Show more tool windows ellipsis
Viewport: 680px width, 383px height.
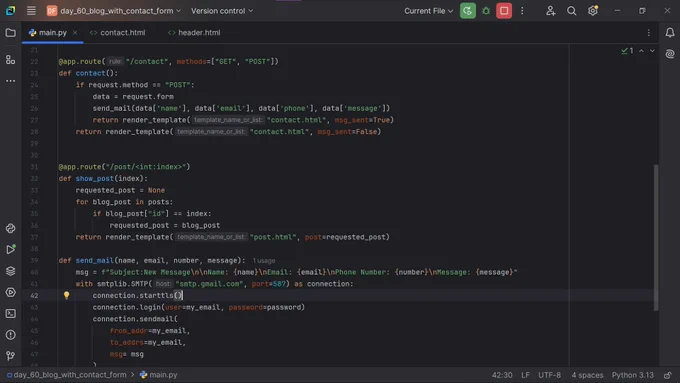tap(10, 81)
